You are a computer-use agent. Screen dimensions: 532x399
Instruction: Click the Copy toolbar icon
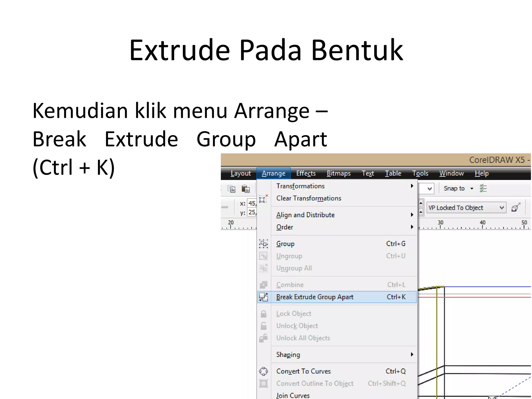pos(231,189)
